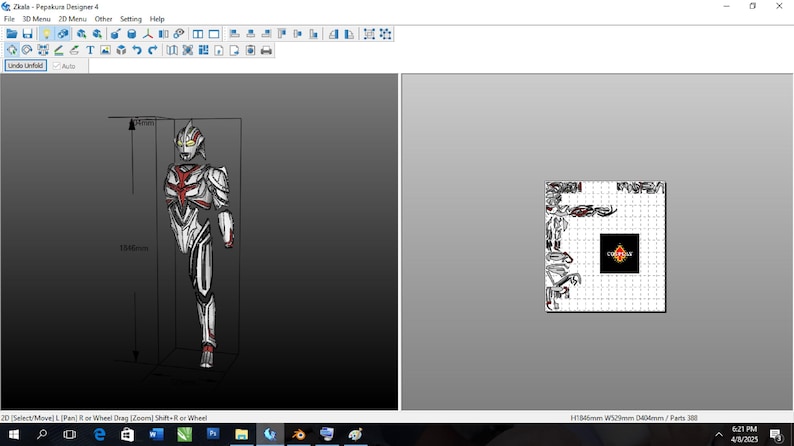This screenshot has height=446, width=794.
Task: Open the Other menu
Action: [103, 19]
